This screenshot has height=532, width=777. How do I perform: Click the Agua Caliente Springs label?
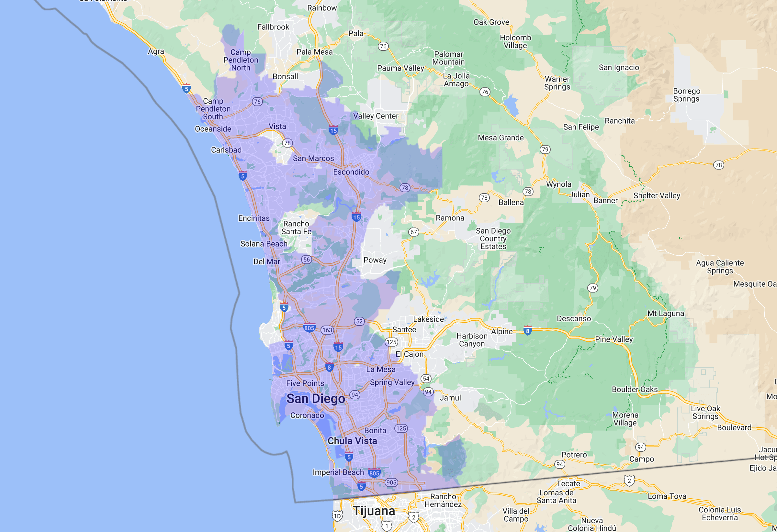coord(720,267)
